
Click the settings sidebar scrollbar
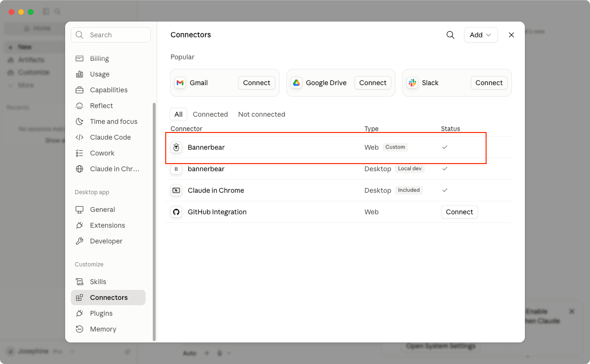click(x=154, y=221)
